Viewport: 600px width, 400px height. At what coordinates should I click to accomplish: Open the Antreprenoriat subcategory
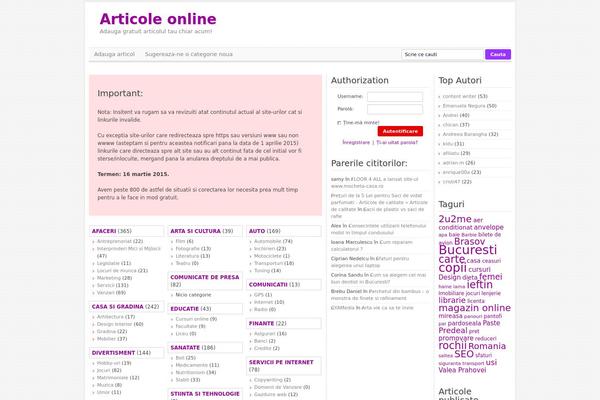114,242
